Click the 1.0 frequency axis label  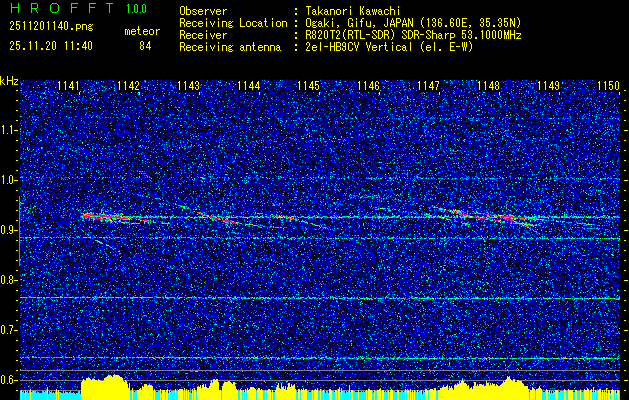pyautogui.click(x=10, y=180)
